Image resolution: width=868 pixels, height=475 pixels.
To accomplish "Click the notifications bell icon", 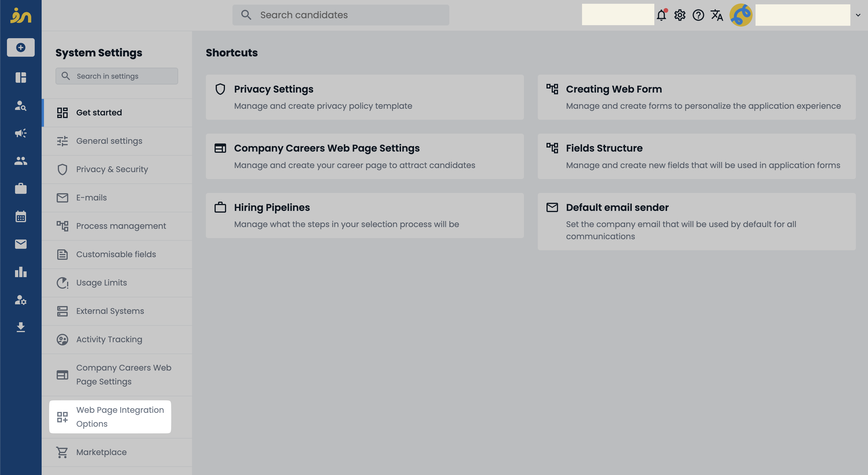I will pyautogui.click(x=661, y=15).
